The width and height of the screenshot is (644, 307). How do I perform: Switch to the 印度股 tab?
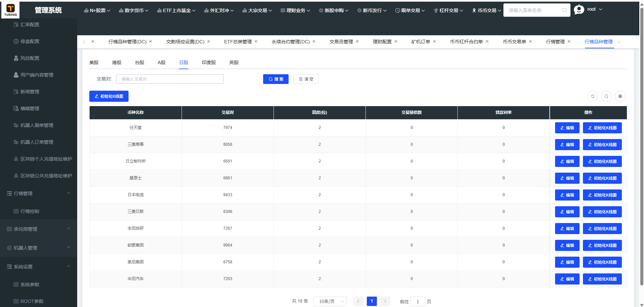[209, 62]
